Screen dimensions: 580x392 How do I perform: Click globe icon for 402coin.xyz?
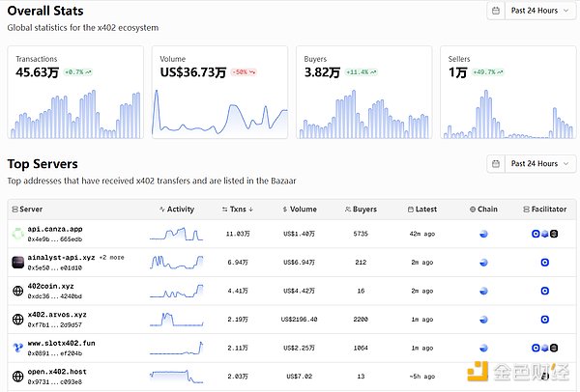pyautogui.click(x=17, y=291)
